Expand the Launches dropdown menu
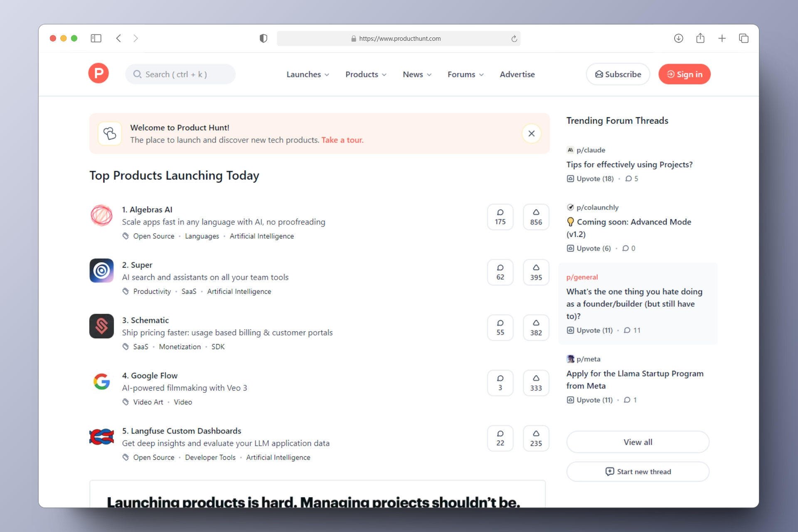This screenshot has height=532, width=798. click(x=308, y=74)
